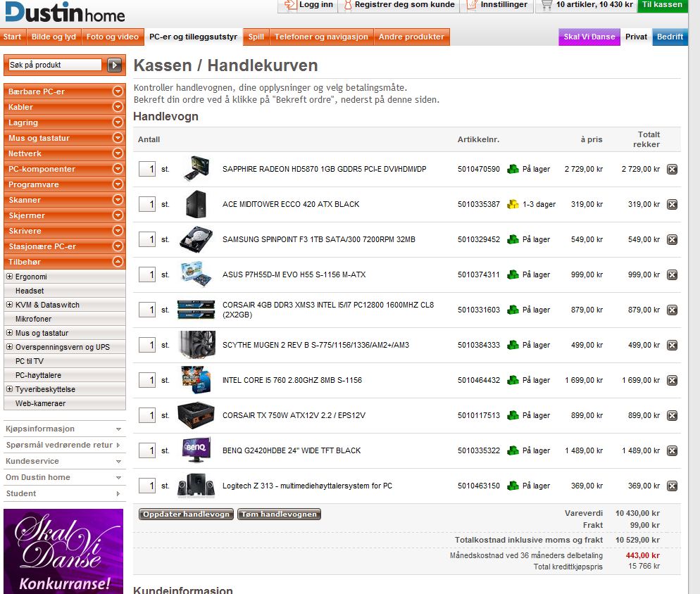Open INTEL CORE I5 760 product name

coord(292,380)
